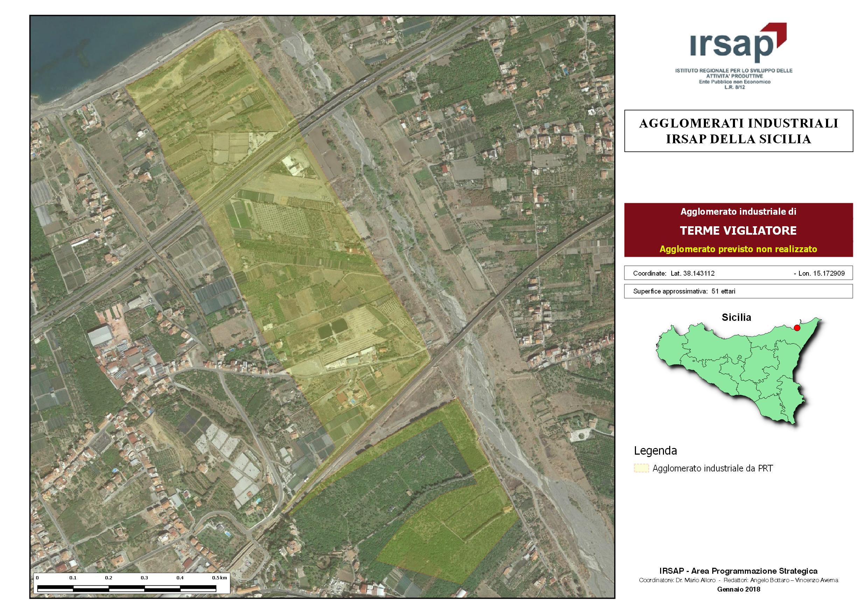Image resolution: width=868 pixels, height=614 pixels.
Task: Click the '0.3' scale bar label
Action: (x=145, y=578)
